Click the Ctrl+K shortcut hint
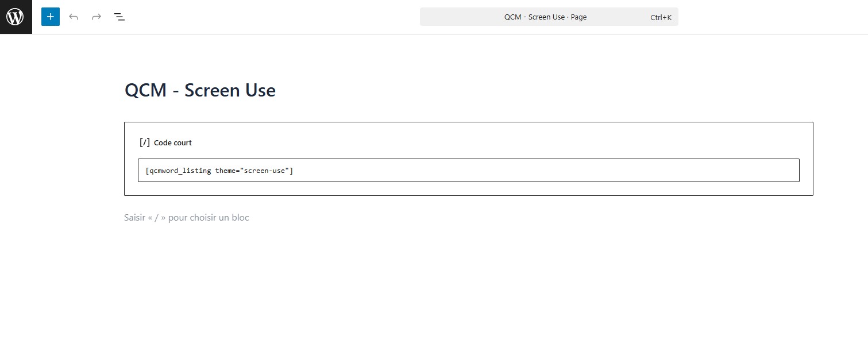The width and height of the screenshot is (868, 355). pos(661,17)
